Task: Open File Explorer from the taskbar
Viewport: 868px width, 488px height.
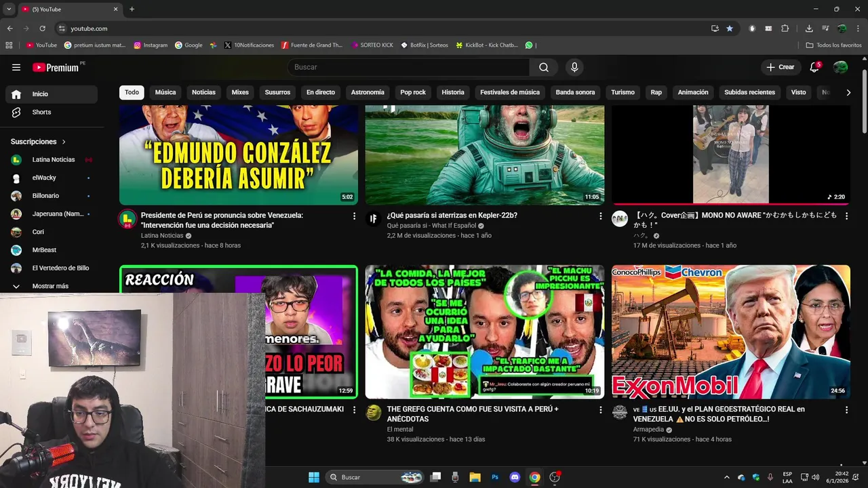Action: click(x=475, y=477)
